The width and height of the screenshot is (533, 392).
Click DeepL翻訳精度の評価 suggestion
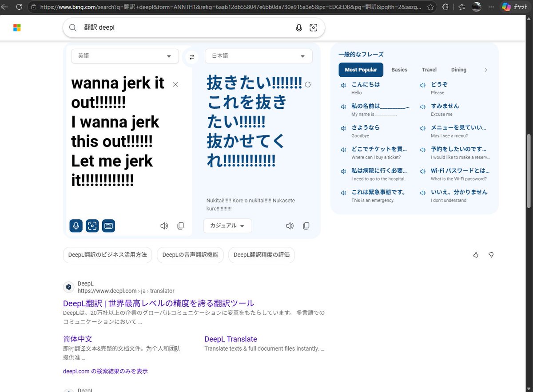[262, 255]
